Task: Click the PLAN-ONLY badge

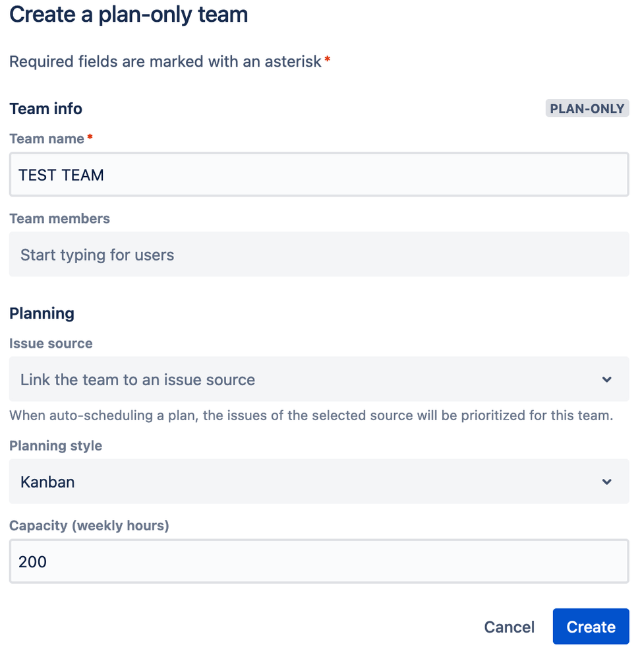Action: (x=587, y=108)
